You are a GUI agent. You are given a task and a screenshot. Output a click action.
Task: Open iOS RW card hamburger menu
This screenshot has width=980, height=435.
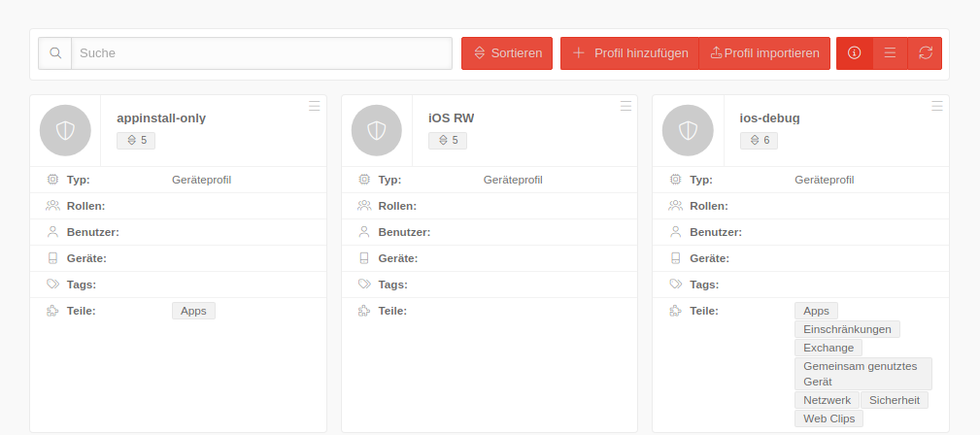pos(625,107)
